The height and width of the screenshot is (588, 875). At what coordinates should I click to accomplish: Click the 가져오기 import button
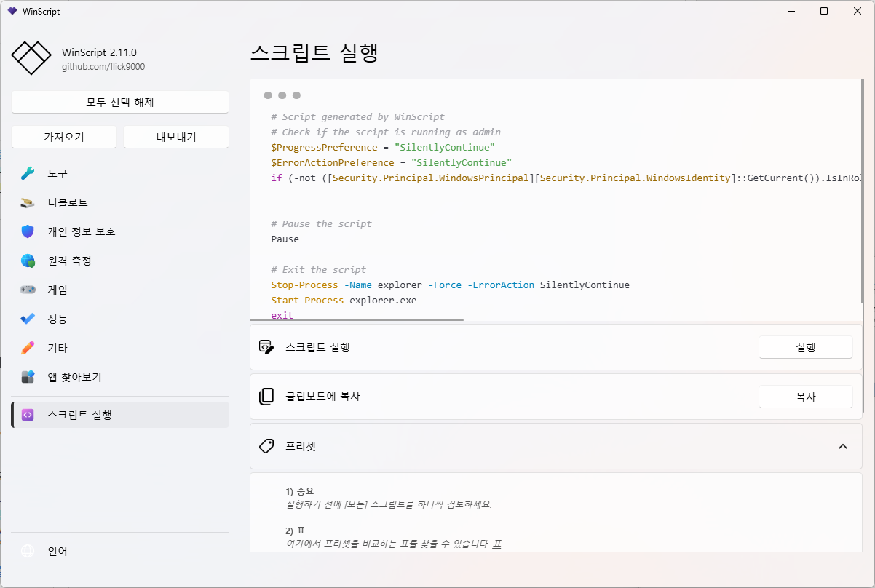[64, 137]
